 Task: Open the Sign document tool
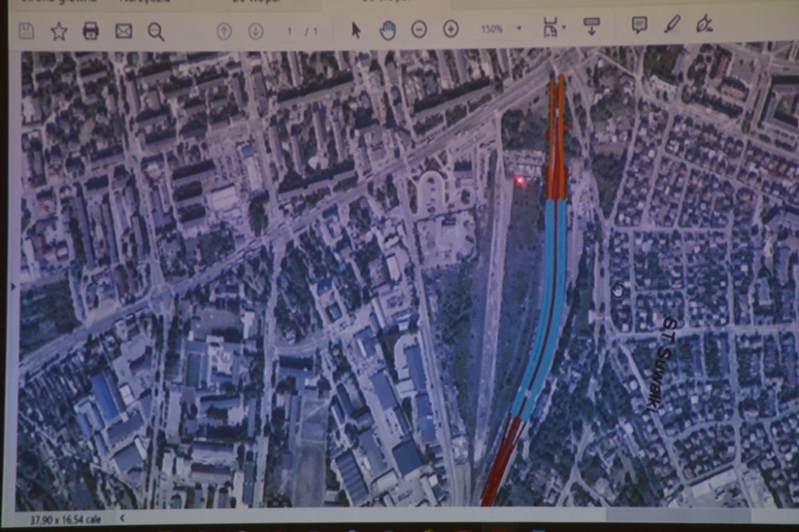point(704,24)
